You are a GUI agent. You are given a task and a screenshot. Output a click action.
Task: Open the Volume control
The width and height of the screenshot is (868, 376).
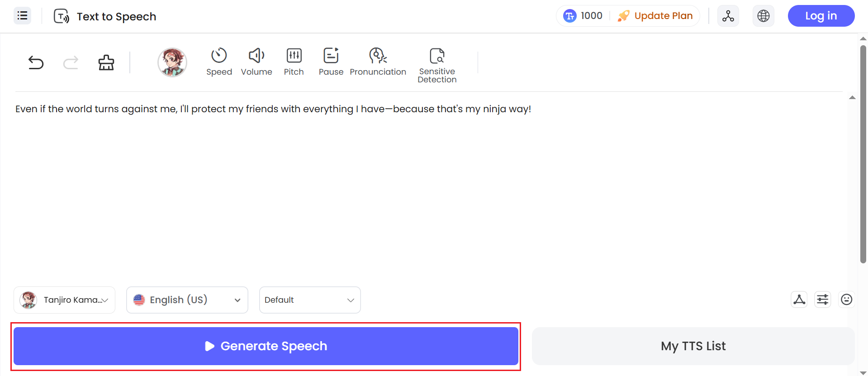point(256,62)
